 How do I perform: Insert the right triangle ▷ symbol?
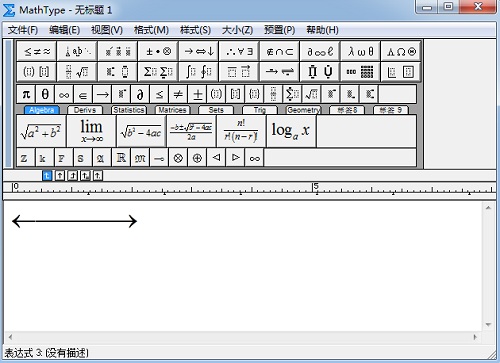(235, 158)
